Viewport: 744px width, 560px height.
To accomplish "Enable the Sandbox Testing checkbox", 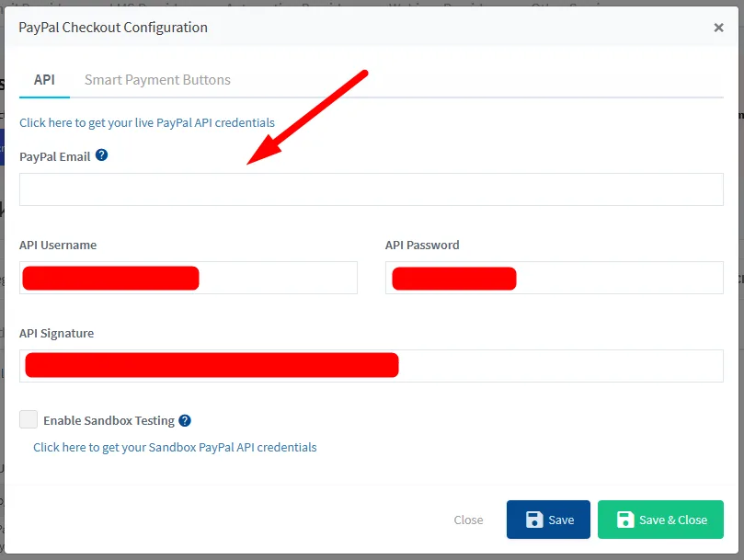I will click(29, 419).
